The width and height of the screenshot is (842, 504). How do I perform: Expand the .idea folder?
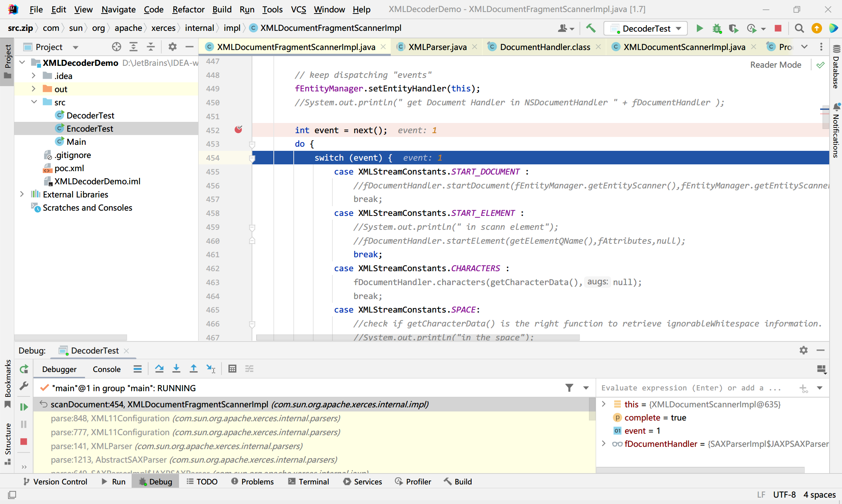[x=33, y=76]
